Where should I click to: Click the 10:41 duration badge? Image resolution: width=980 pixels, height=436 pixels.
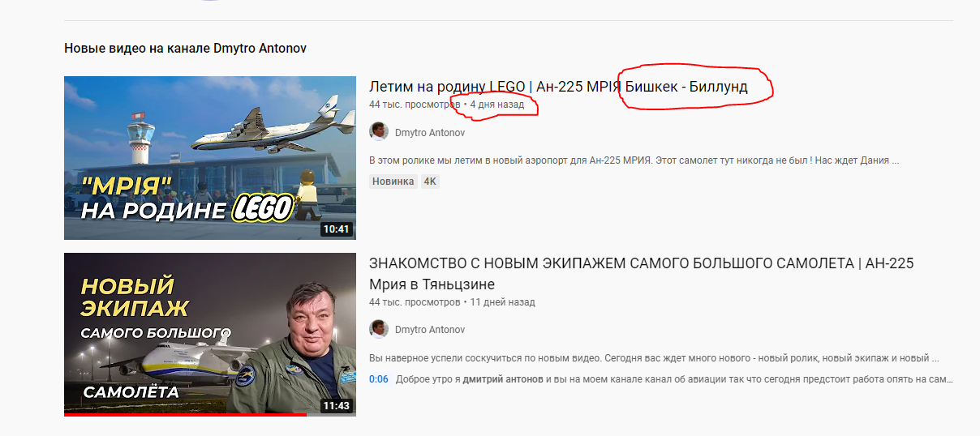[337, 229]
